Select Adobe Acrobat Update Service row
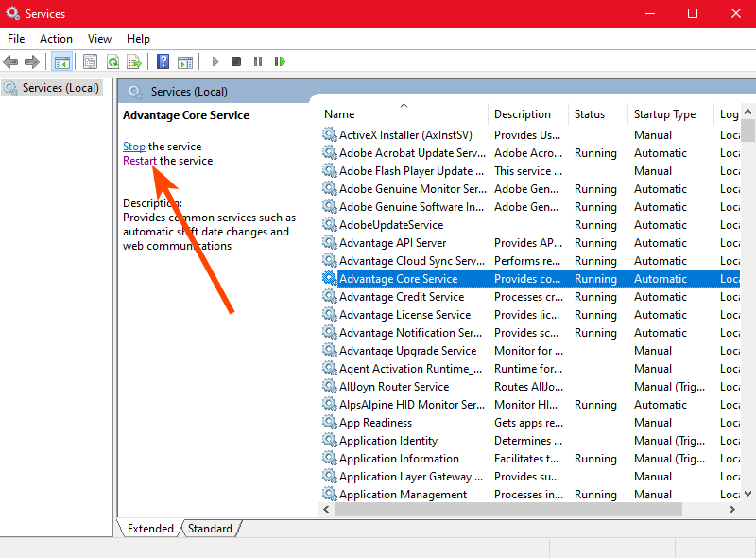 [x=530, y=153]
